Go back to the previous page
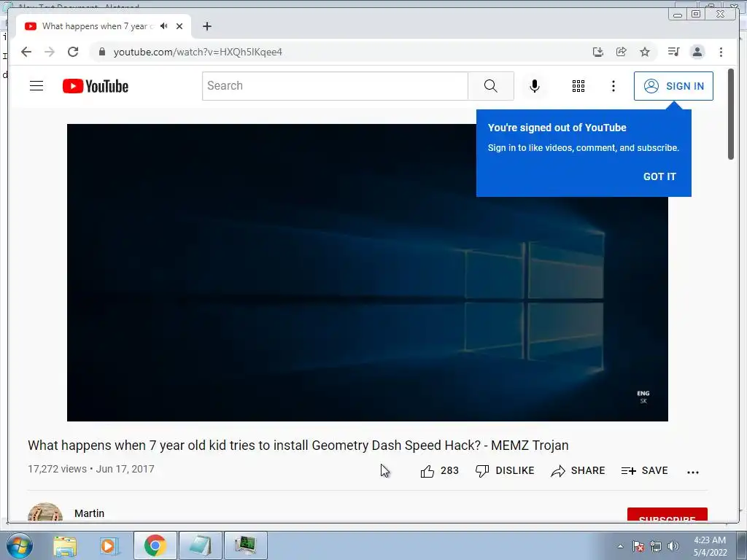Screen dimensions: 747x560 (26, 52)
